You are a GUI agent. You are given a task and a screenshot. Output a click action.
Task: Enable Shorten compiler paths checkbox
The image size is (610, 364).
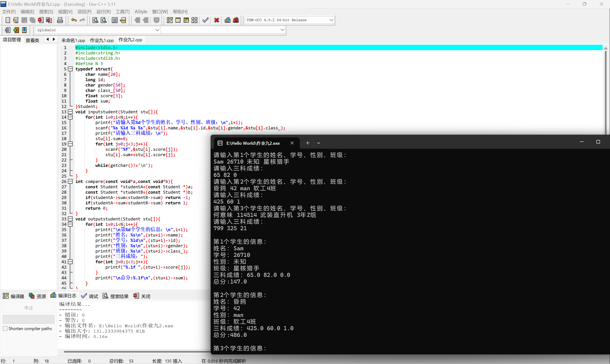[x=5, y=329]
